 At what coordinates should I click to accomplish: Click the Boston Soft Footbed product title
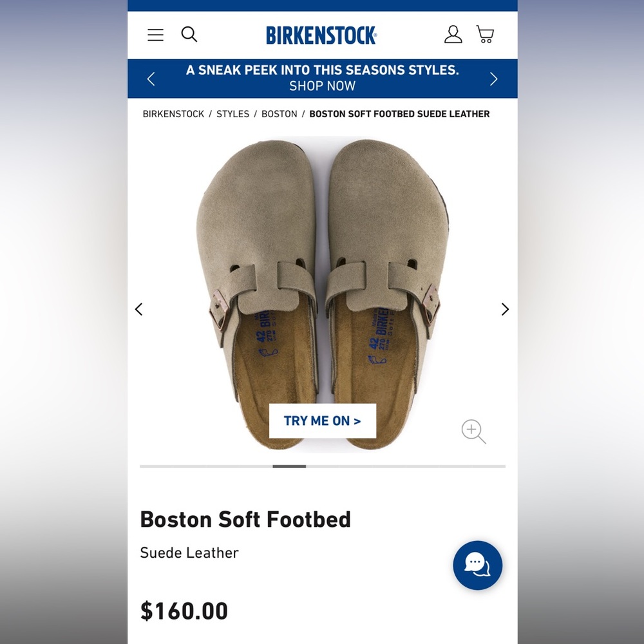coord(245,519)
